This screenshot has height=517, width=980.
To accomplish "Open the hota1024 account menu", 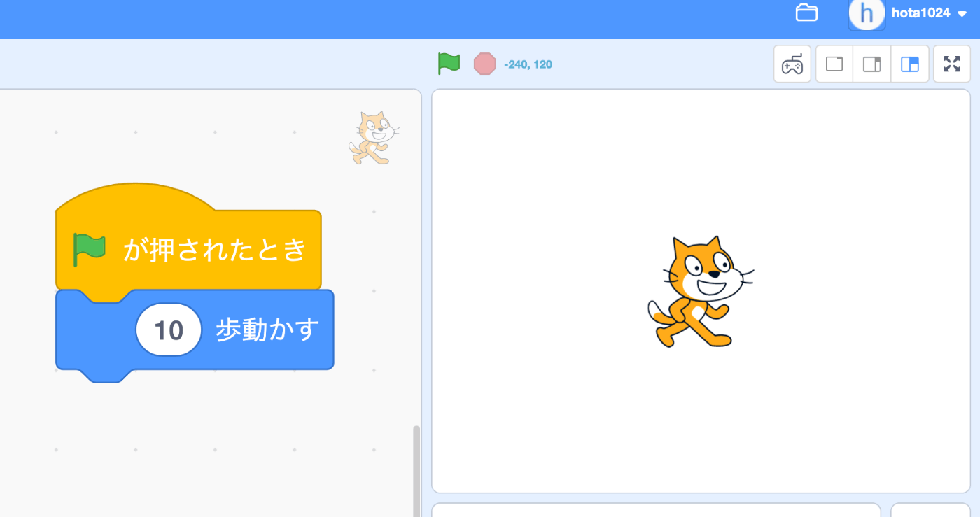I will coord(921,13).
